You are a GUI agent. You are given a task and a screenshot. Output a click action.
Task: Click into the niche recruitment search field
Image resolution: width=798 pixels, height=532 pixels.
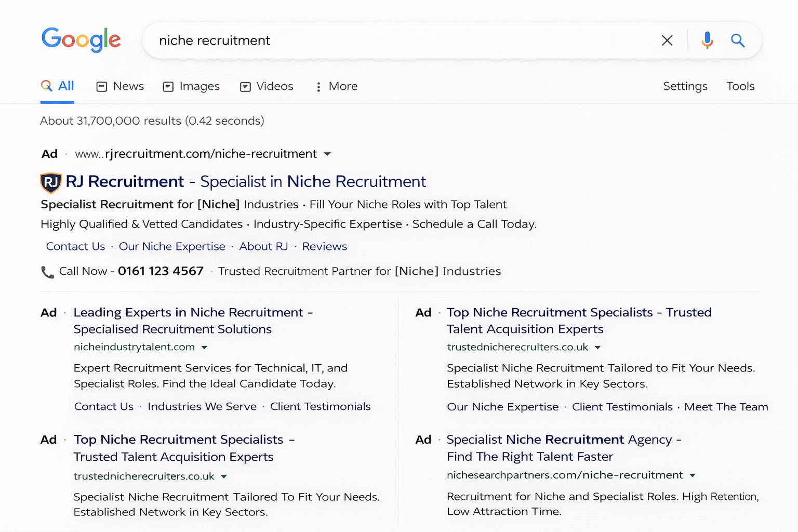pyautogui.click(x=395, y=41)
